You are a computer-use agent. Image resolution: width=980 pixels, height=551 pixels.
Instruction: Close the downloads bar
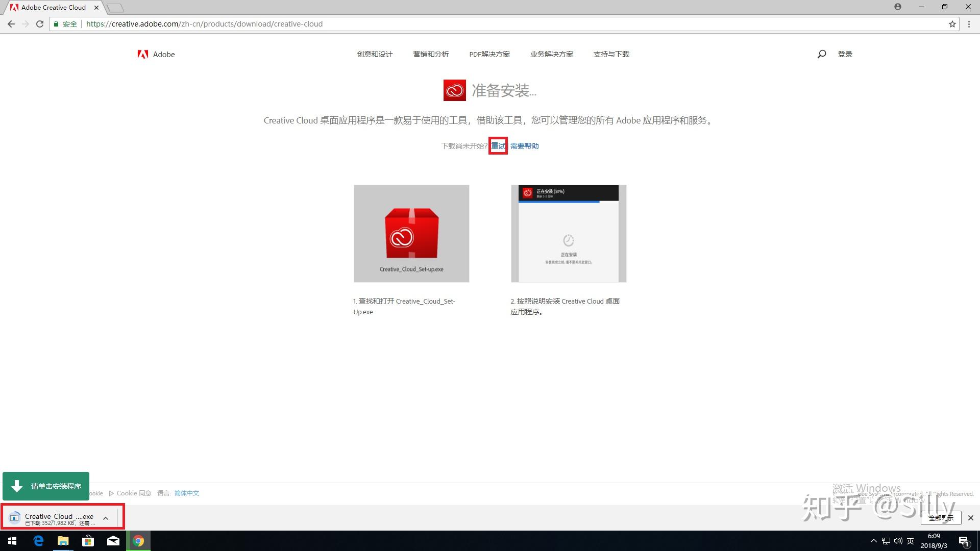coord(971,518)
